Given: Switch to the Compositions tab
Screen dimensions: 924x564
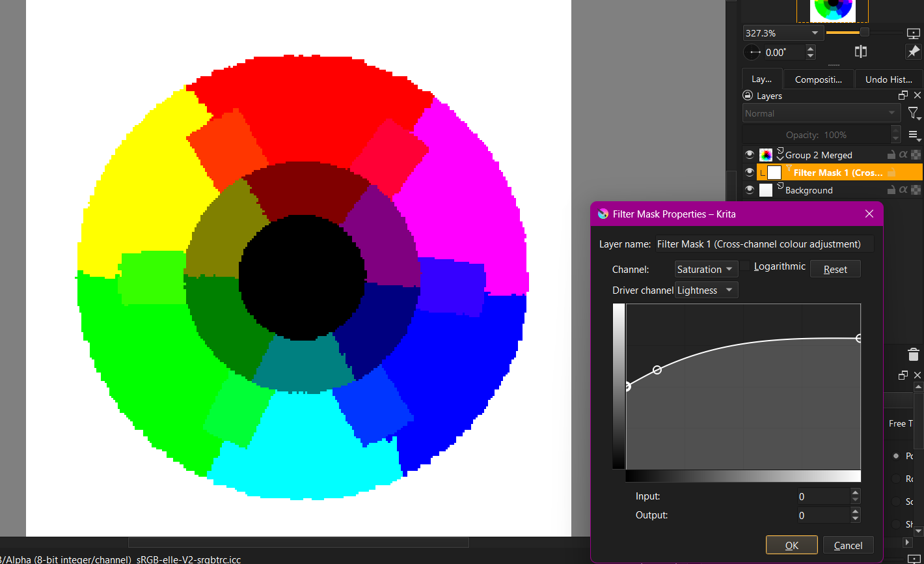Looking at the screenshot, I should coord(819,79).
